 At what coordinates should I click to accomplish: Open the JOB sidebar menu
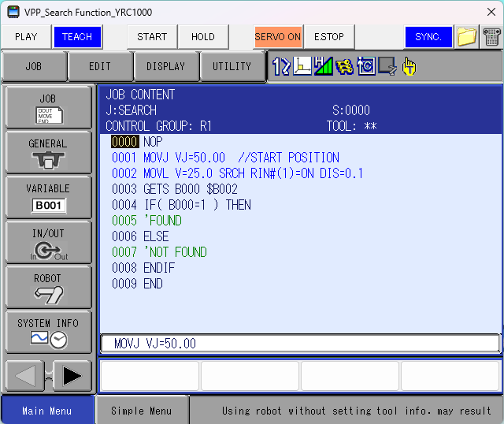pyautogui.click(x=48, y=108)
